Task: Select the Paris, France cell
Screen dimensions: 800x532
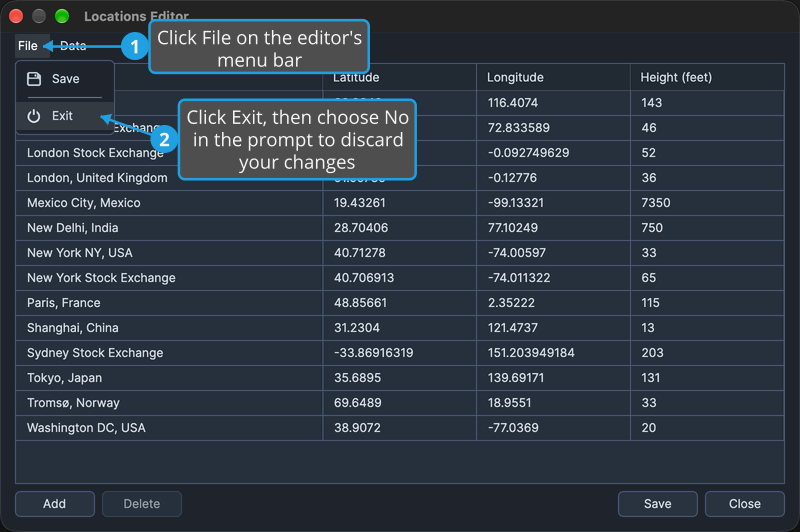Action: [169, 303]
